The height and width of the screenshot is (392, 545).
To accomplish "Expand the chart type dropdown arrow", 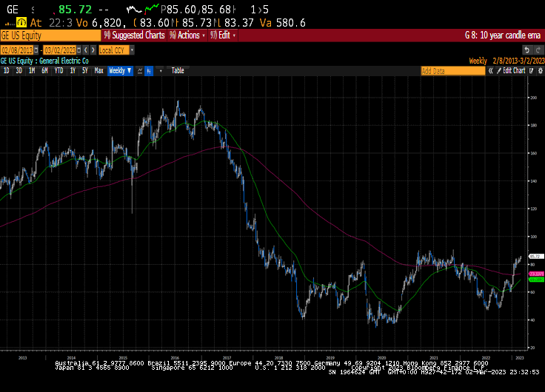I will pyautogui.click(x=161, y=71).
